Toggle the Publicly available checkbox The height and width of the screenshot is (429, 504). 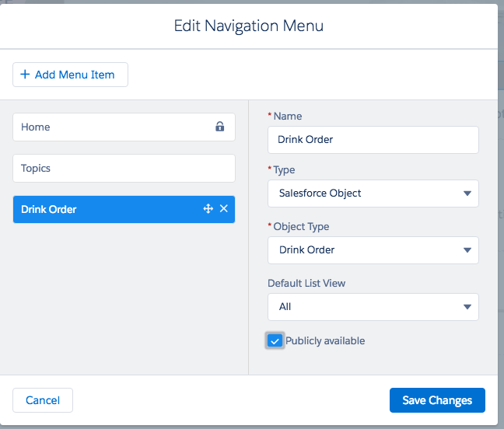[x=275, y=340]
